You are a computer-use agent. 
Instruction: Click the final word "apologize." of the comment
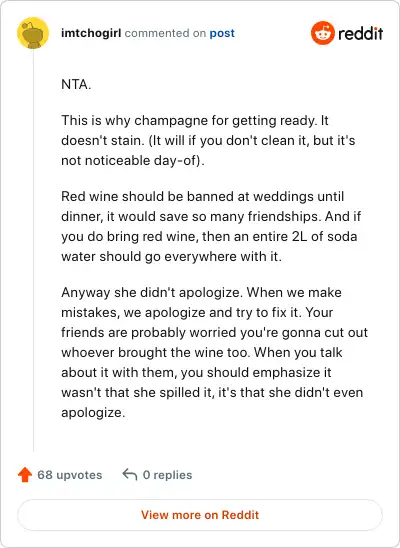coord(93,413)
